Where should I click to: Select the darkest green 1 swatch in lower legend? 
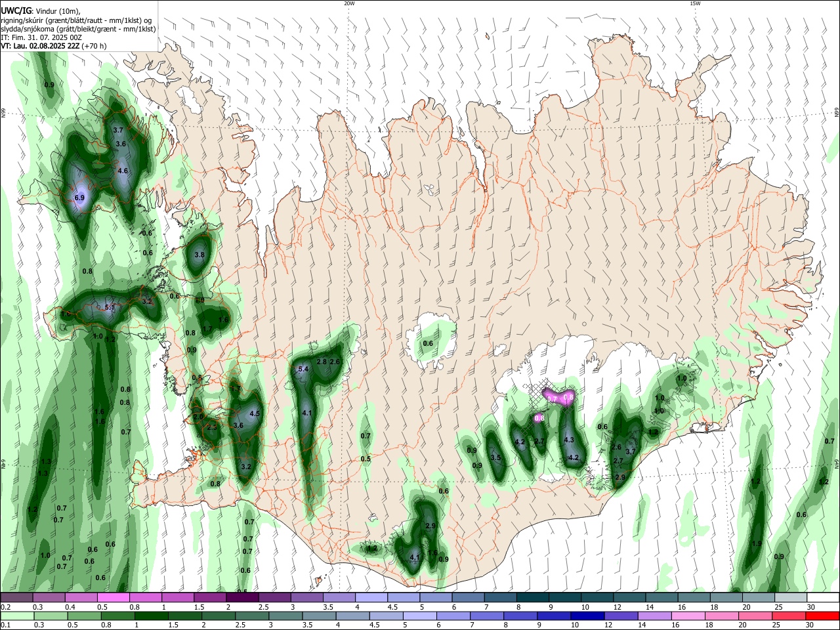(x=152, y=616)
